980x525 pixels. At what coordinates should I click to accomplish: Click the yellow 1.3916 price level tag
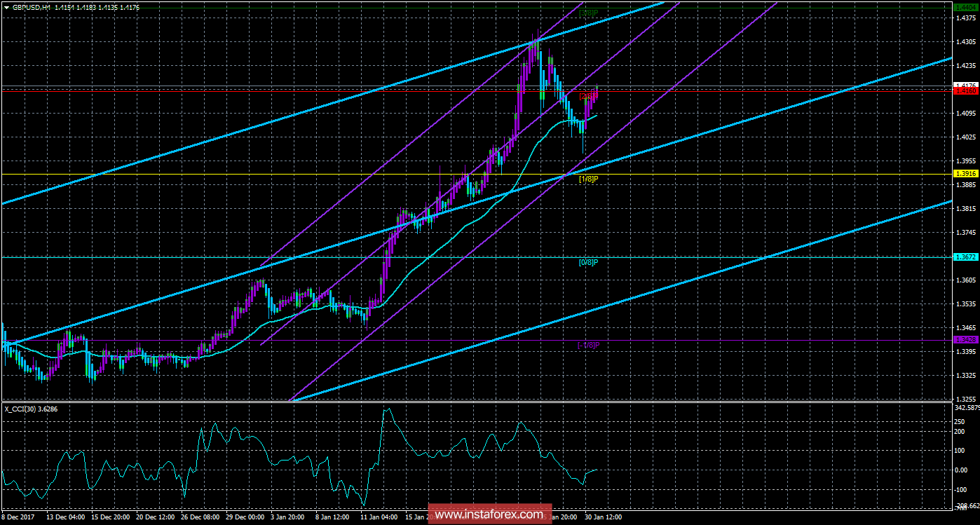coord(965,174)
